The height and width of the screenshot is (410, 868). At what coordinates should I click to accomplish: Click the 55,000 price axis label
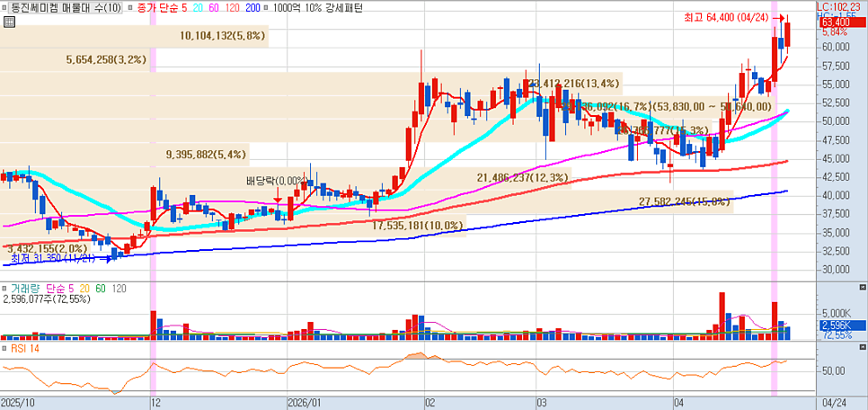[x=836, y=85]
